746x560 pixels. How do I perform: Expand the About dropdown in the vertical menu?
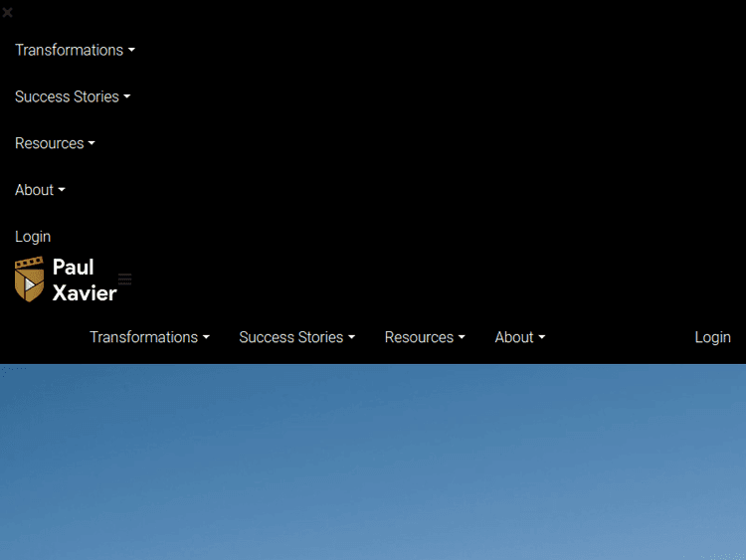[x=34, y=190]
